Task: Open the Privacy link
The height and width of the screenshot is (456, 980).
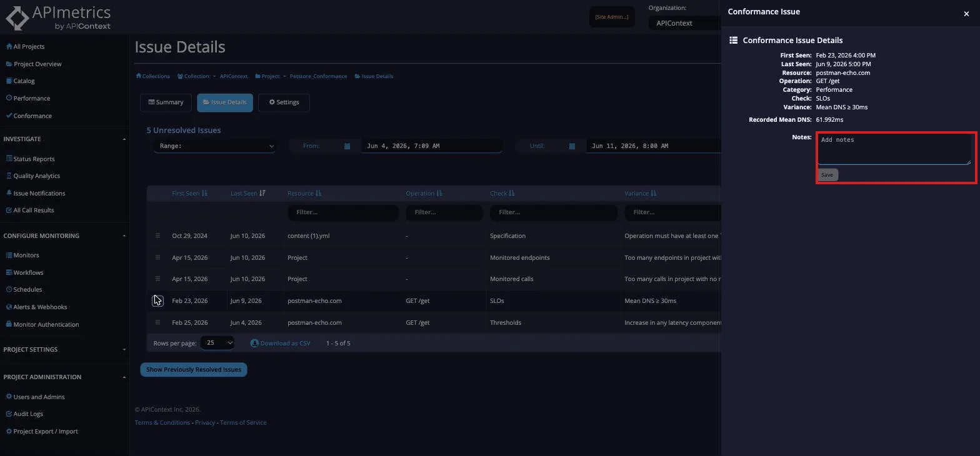Action: (205, 423)
